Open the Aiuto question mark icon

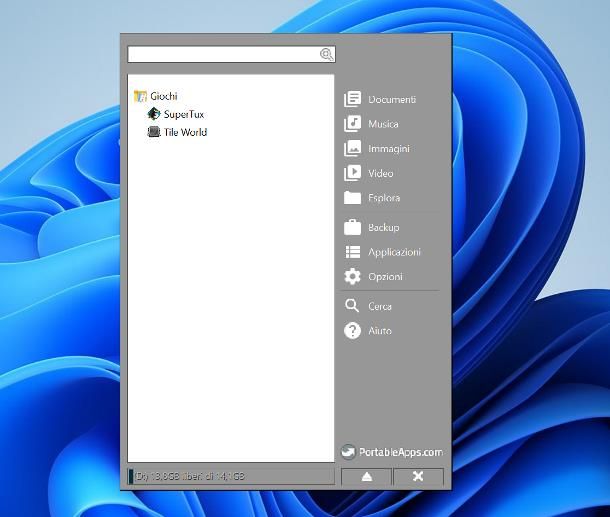click(x=352, y=331)
